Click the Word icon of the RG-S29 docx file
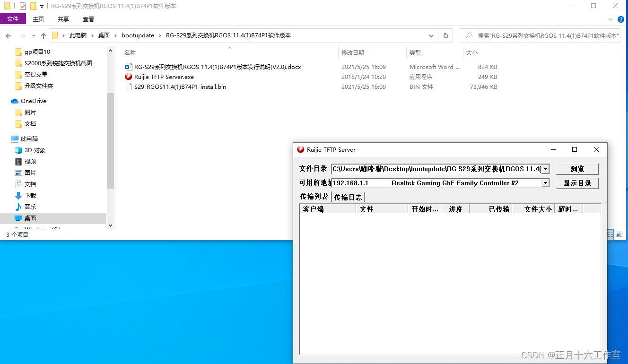Viewport: 628px width, 364px height. click(x=128, y=67)
